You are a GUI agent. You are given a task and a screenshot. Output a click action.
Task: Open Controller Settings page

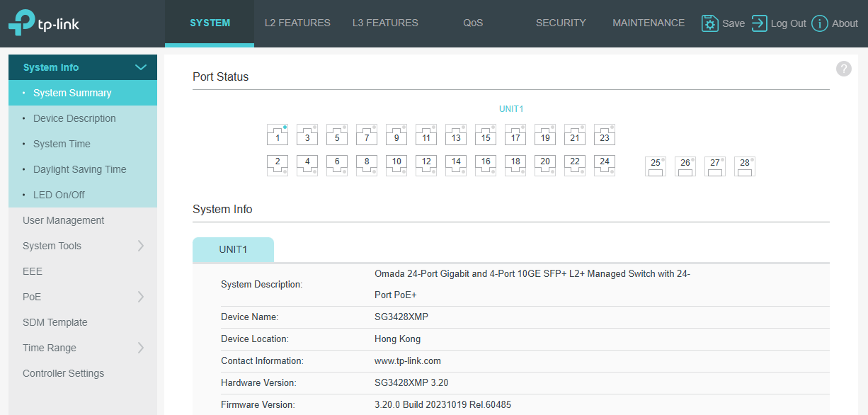[83, 373]
